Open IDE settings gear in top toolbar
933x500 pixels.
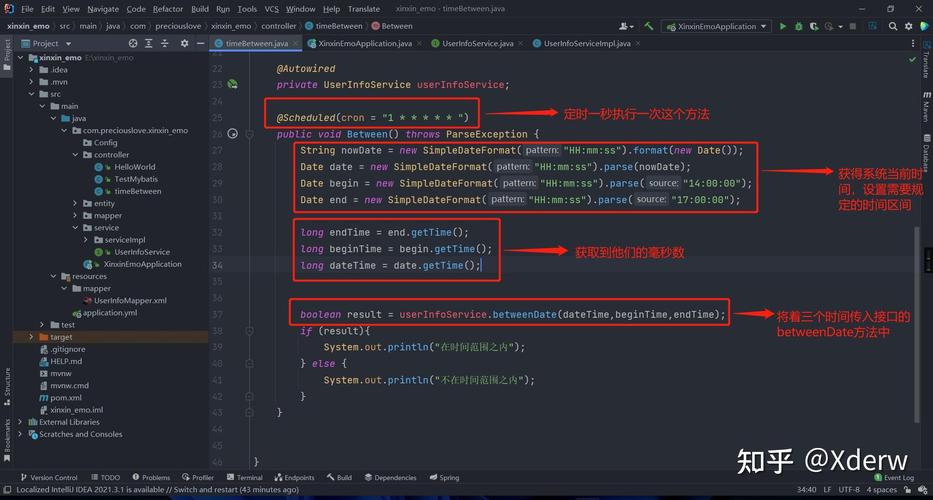coord(908,26)
